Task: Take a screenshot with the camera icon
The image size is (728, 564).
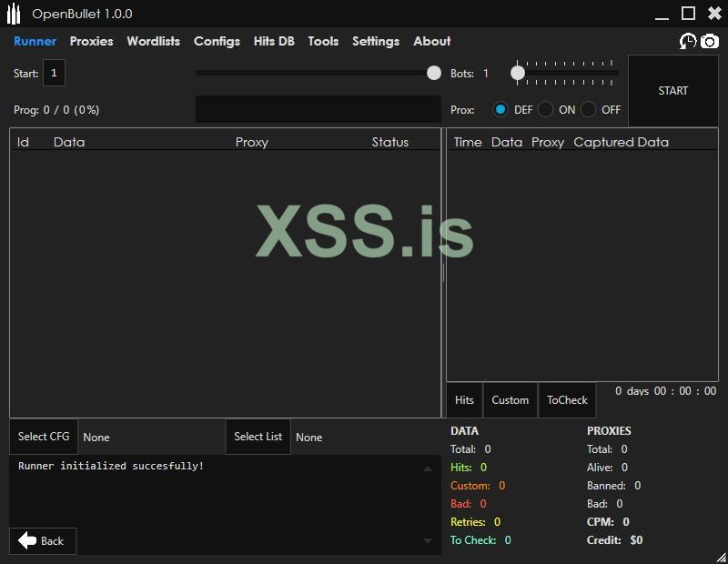Action: pos(710,41)
